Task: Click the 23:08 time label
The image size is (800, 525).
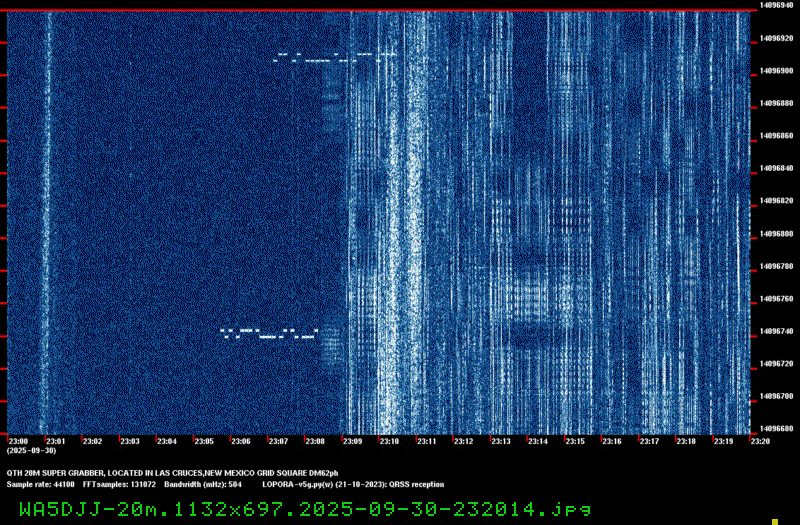Action: [x=316, y=441]
